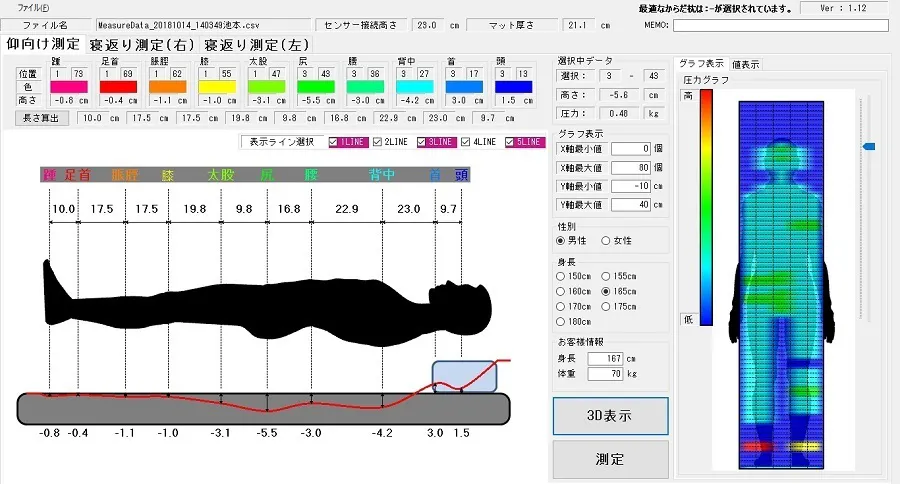Click the 長さ算出 button
This screenshot has width=900, height=484.
[x=41, y=118]
